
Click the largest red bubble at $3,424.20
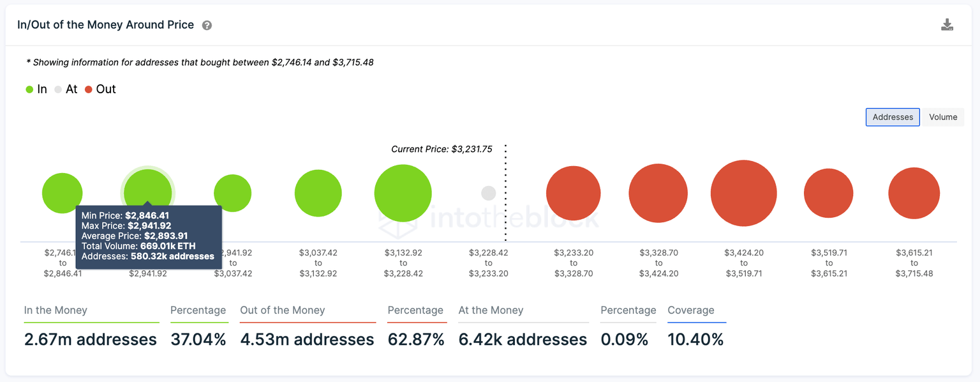(x=743, y=193)
